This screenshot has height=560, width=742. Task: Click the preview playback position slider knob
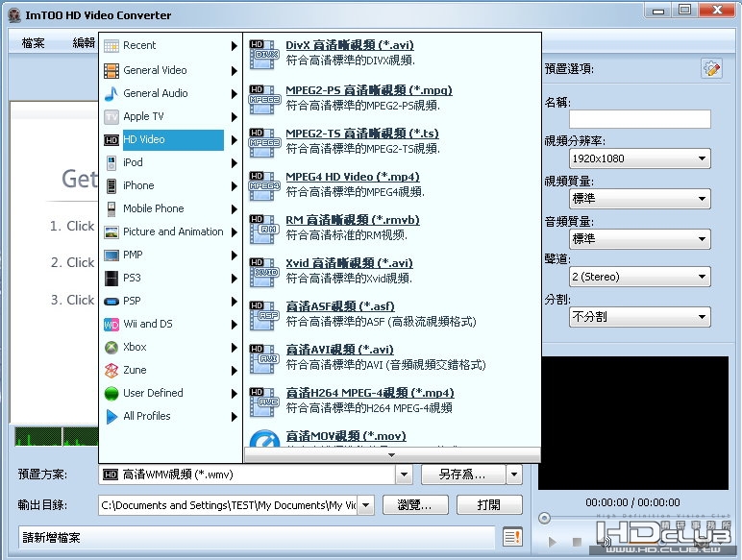click(x=544, y=519)
